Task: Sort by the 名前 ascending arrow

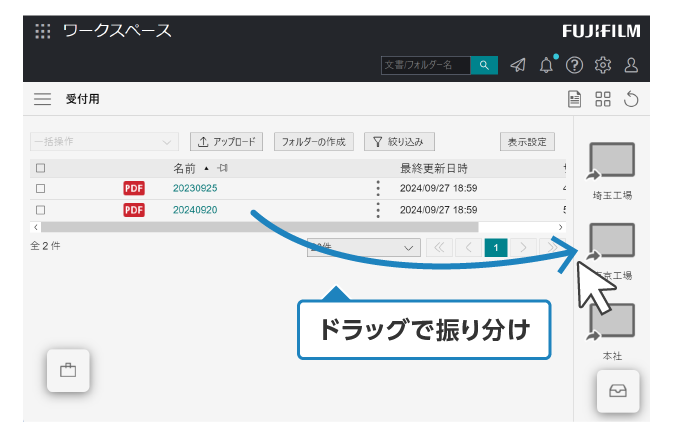Action: tap(206, 168)
